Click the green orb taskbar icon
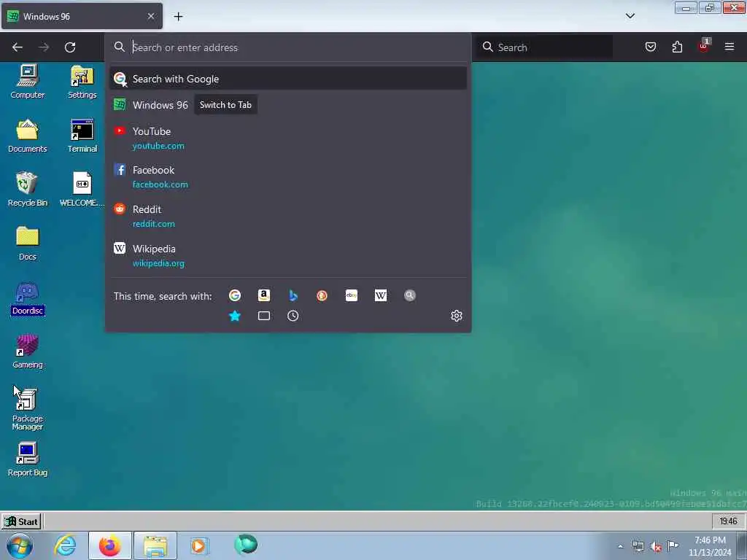Viewport: 747px width, 560px height. pyautogui.click(x=246, y=545)
